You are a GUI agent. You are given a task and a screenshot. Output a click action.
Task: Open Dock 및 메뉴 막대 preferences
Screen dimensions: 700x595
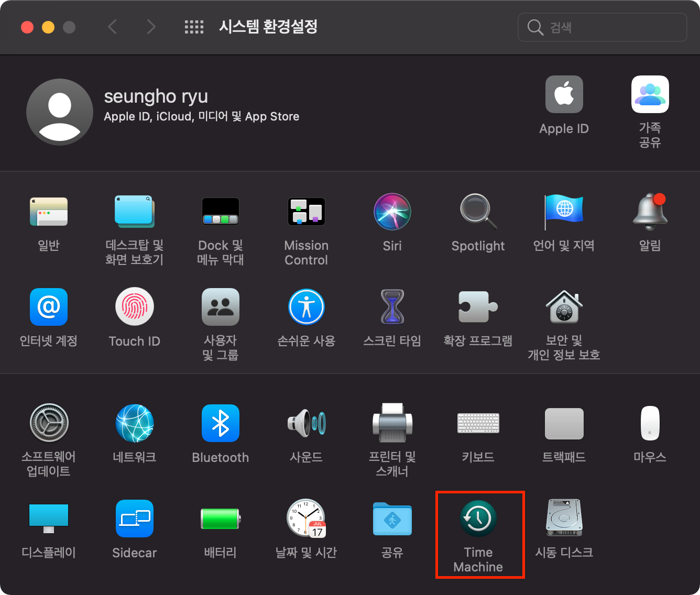(x=221, y=212)
